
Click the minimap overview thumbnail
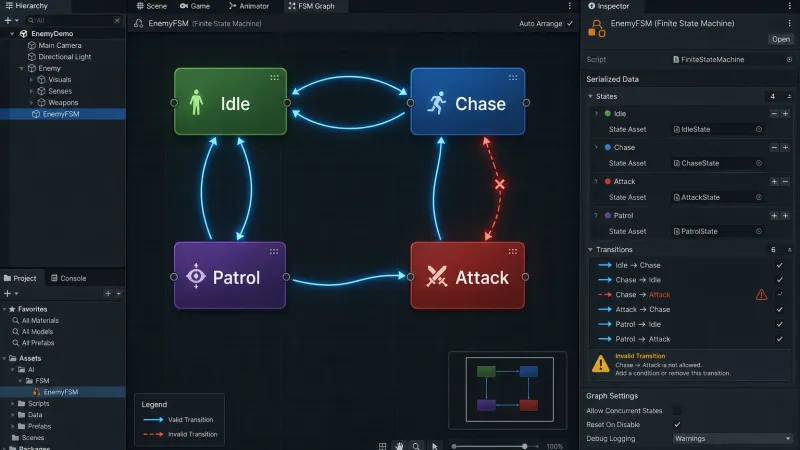pyautogui.click(x=509, y=389)
